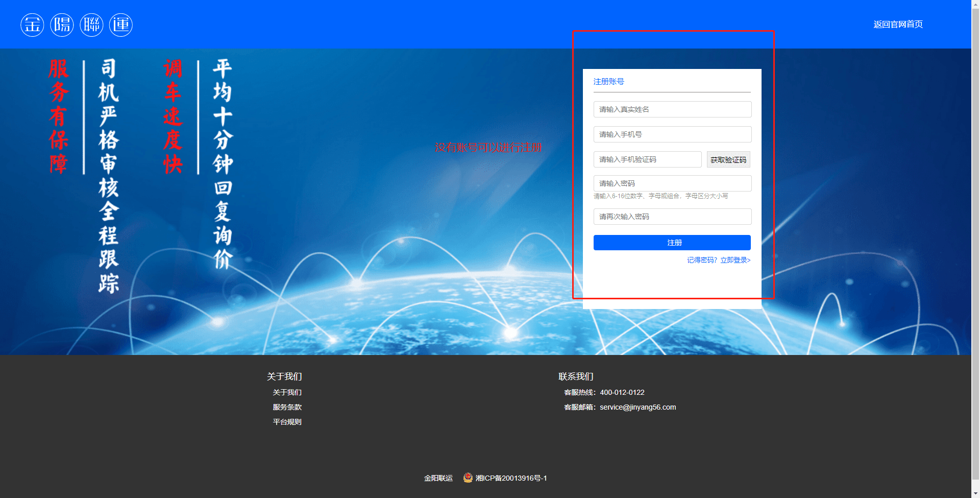This screenshot has height=498, width=980.
Task: Click the 金陽聯運 logo in header
Action: pyautogui.click(x=77, y=25)
